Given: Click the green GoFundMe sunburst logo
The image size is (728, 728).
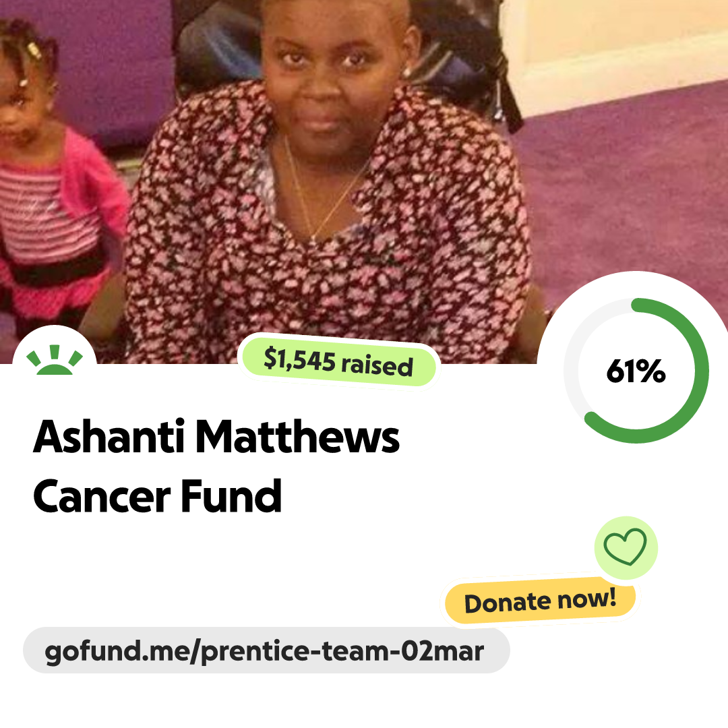Looking at the screenshot, I should click(x=55, y=359).
